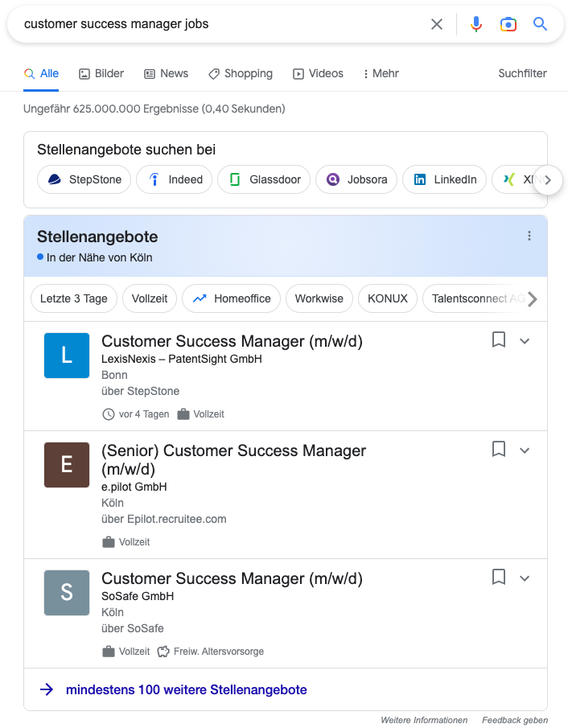Screen dimensions: 568x728
Task: Show more job sites with the right arrow
Action: (x=548, y=179)
